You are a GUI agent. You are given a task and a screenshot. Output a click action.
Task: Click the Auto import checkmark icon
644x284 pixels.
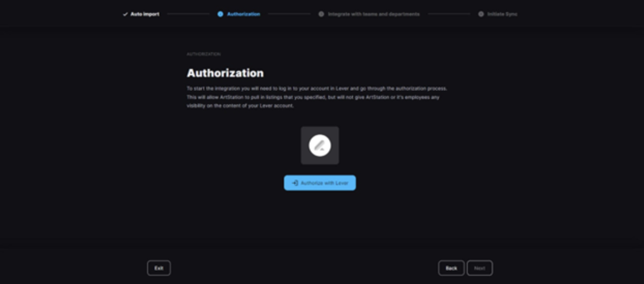[125, 14]
